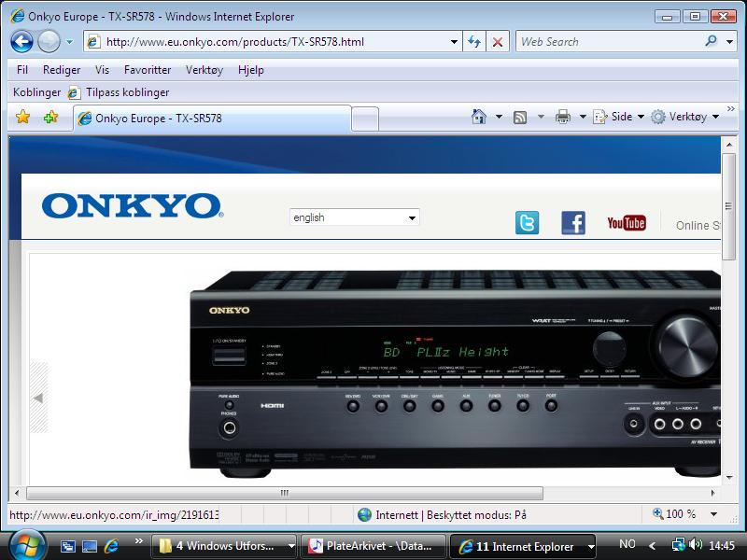Click the Refresh page icon
This screenshot has height=560, width=747.
point(474,42)
